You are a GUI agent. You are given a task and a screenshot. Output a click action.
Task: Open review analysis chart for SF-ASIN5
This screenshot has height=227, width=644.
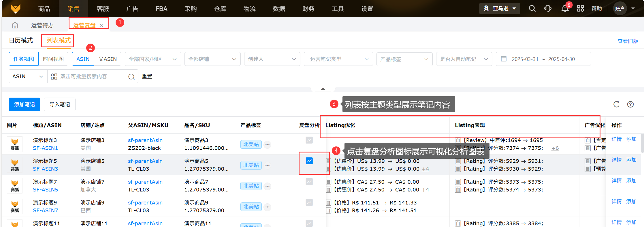click(x=309, y=182)
